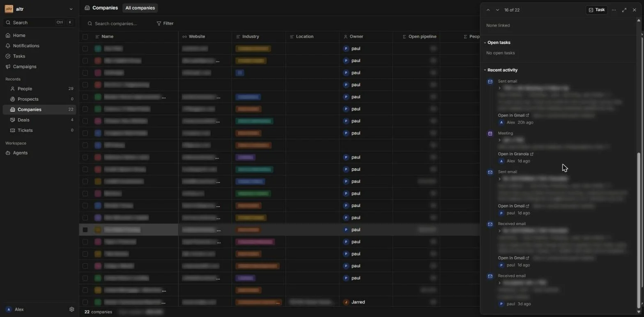Toggle the select-all checkbox in header

(x=85, y=37)
